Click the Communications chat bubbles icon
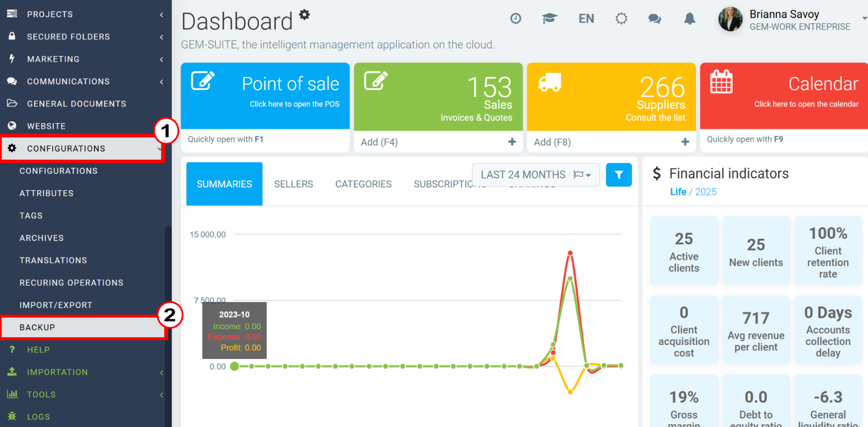Image resolution: width=868 pixels, height=427 pixels. point(12,81)
